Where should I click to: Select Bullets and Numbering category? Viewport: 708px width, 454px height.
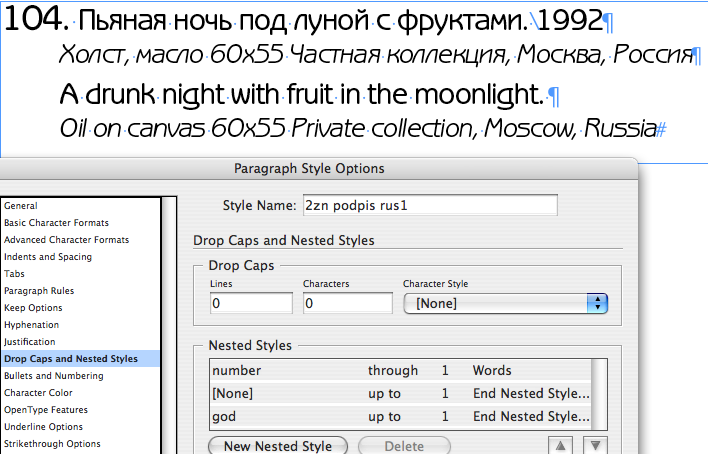tap(54, 376)
